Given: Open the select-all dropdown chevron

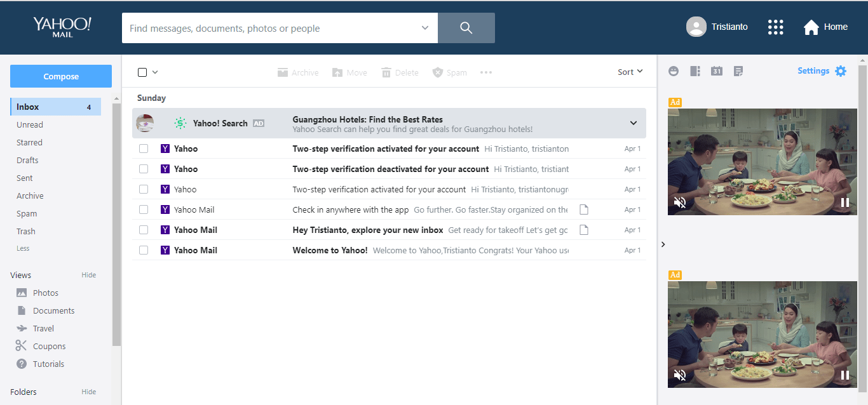Looking at the screenshot, I should click(155, 72).
